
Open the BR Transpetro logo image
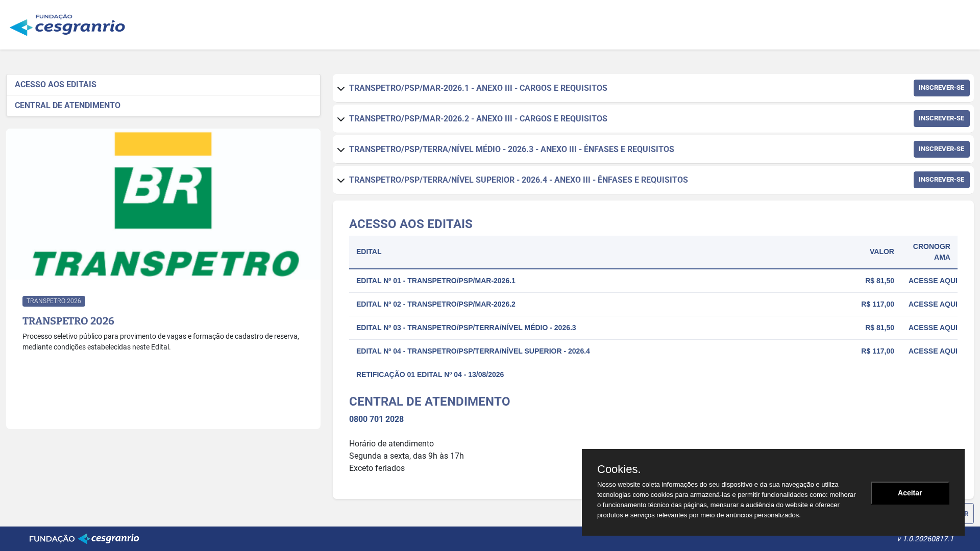click(163, 205)
